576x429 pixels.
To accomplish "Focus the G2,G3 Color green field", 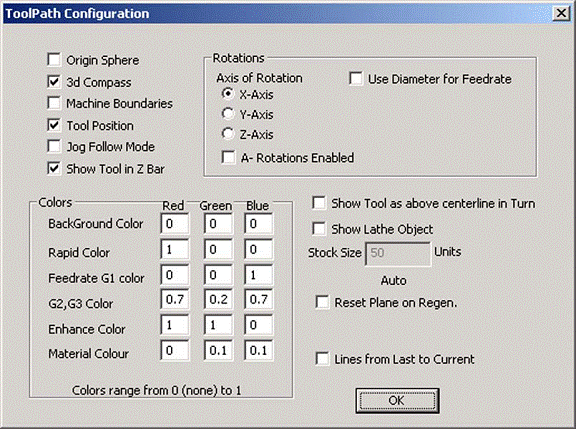I will 219,299.
